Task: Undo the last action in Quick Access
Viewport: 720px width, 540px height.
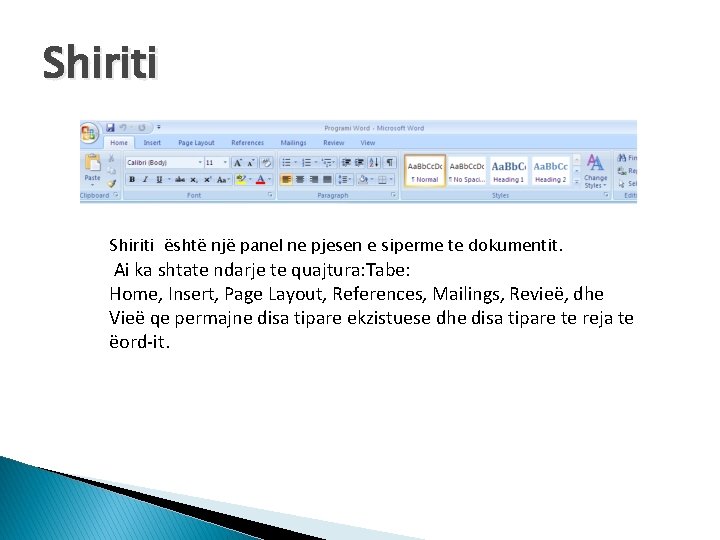Action: pos(123,128)
